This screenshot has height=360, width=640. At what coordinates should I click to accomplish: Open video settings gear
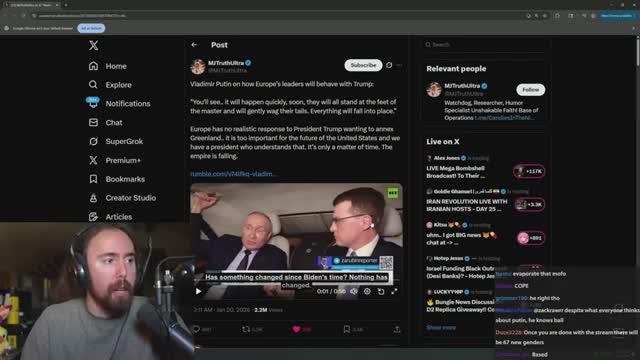coord(367,291)
